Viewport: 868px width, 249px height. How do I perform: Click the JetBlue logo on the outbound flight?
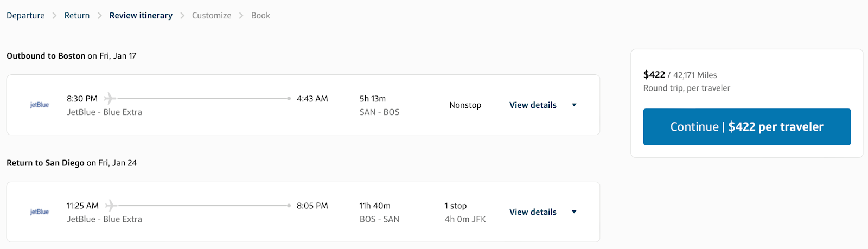tap(39, 105)
